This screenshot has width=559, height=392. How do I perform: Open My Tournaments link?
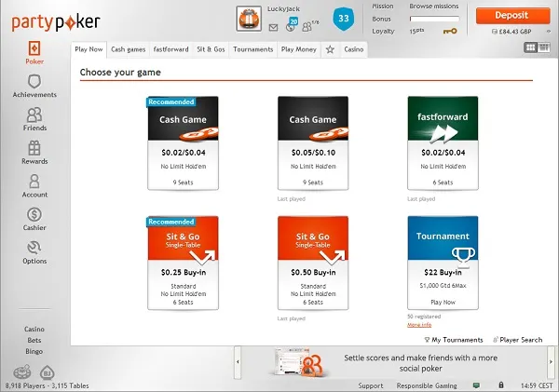click(454, 340)
